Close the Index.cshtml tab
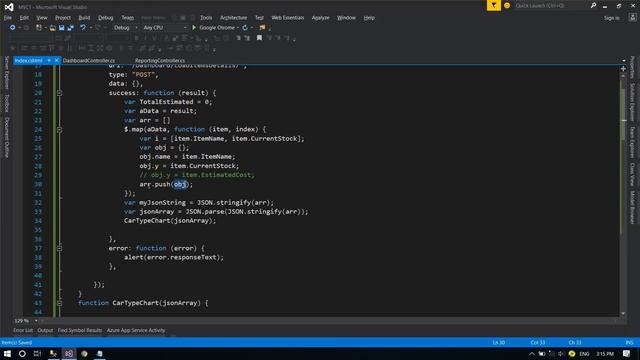This screenshot has width=640, height=360. pos(57,60)
